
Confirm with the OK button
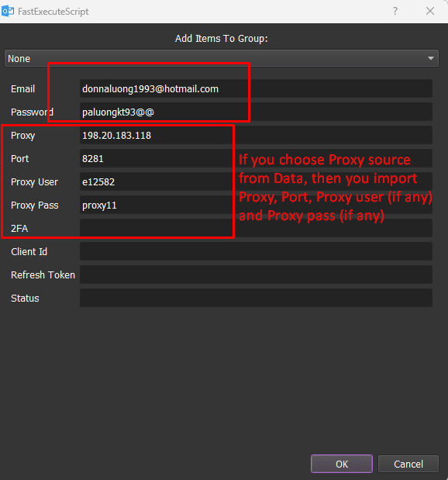pos(342,464)
